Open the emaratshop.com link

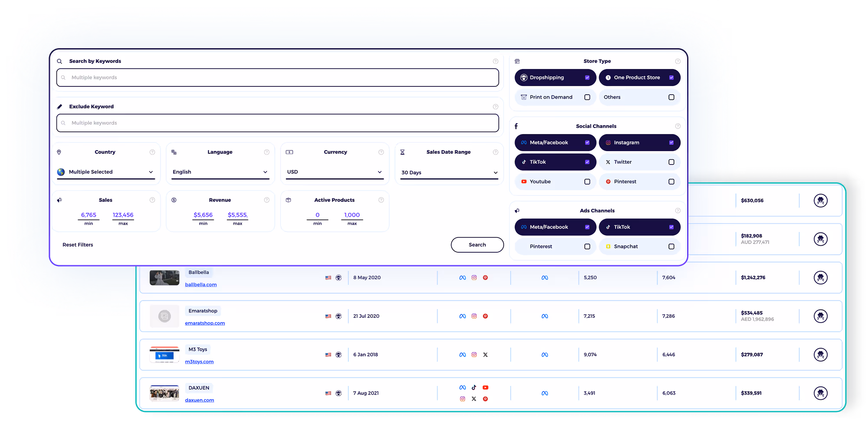[x=205, y=323]
